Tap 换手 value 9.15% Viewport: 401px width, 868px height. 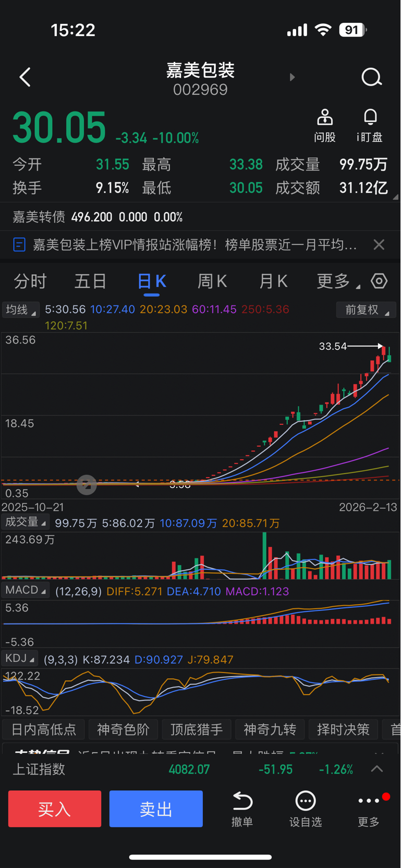pos(112,188)
